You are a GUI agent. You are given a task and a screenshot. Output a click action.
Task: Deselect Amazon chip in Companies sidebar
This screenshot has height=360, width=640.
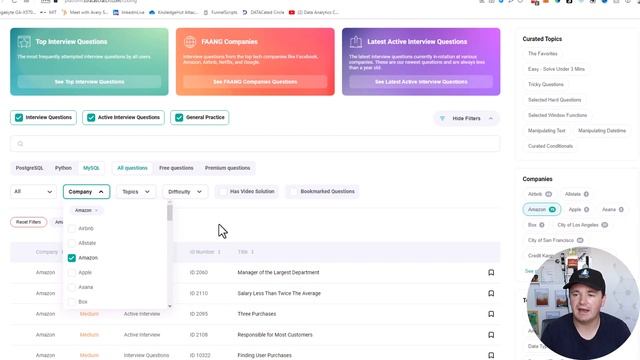(542, 209)
